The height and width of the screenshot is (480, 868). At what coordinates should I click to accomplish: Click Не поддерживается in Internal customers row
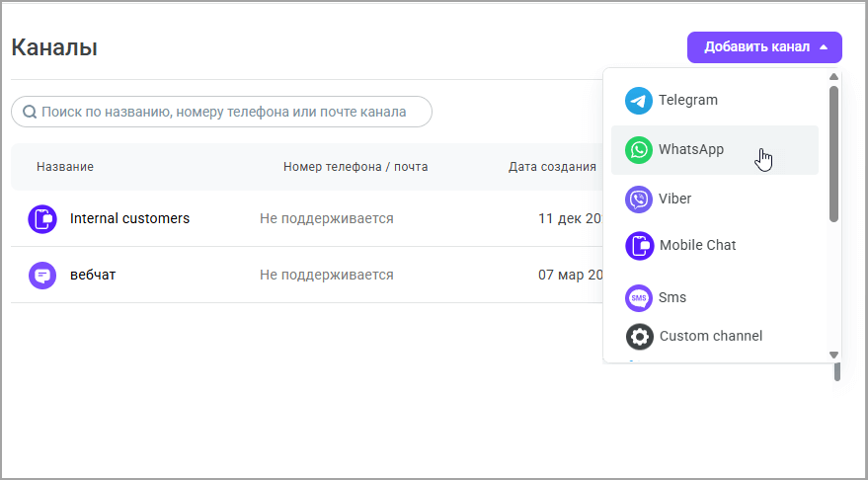[x=327, y=218]
